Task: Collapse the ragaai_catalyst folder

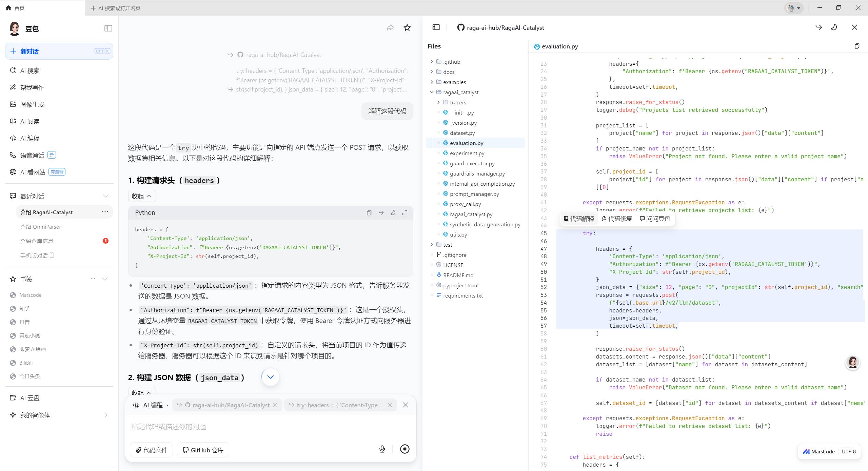Action: 432,92
